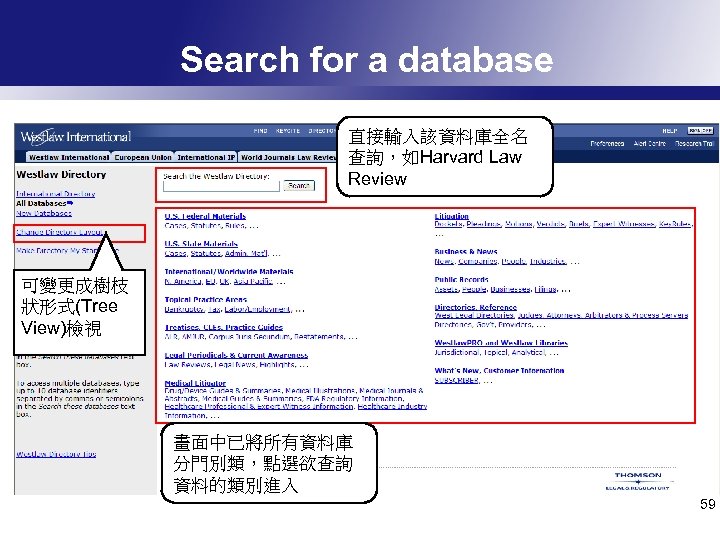
Task: Open Assets under Public Records
Action: click(446, 289)
